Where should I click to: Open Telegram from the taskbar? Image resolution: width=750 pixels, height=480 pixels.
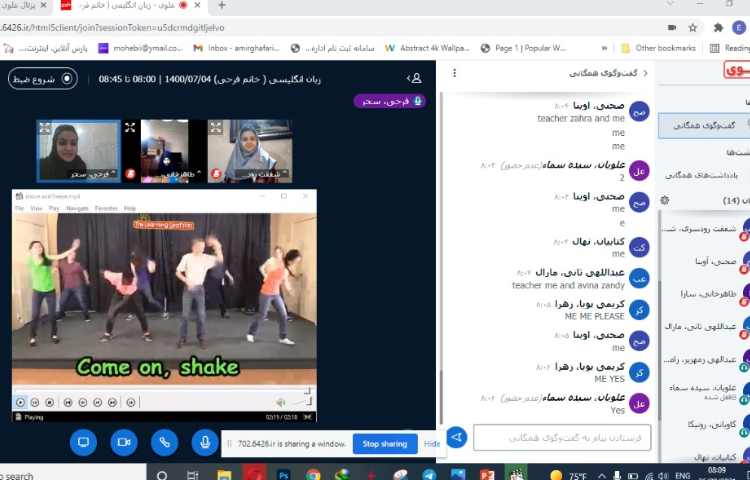[430, 475]
